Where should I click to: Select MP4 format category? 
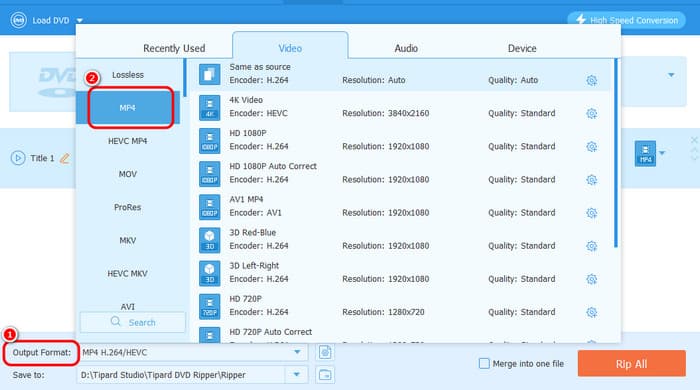point(128,108)
